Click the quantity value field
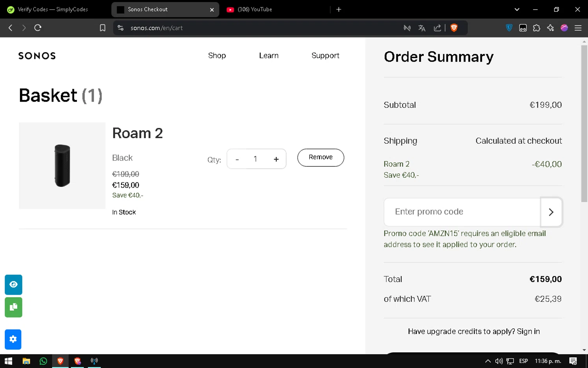 click(256, 159)
